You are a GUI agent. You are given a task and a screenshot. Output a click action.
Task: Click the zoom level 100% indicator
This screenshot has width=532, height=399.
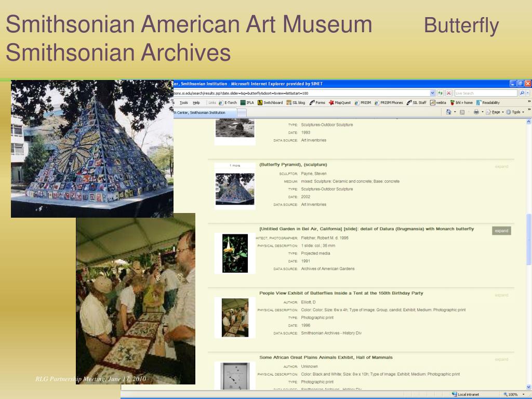[x=511, y=394]
